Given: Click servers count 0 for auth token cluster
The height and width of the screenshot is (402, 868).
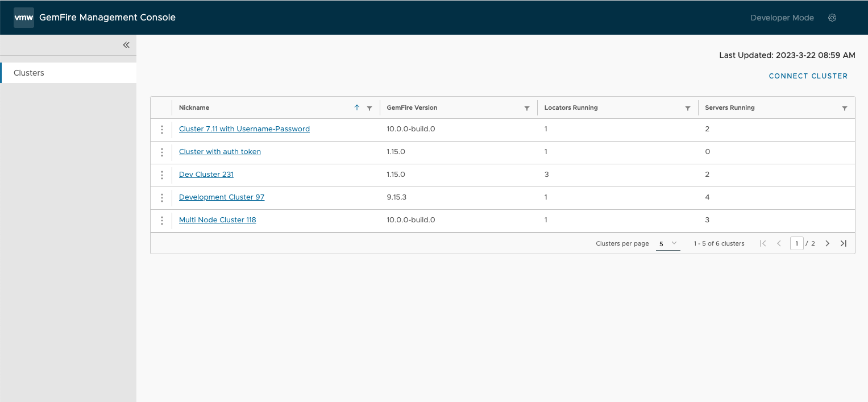Looking at the screenshot, I should click(707, 152).
